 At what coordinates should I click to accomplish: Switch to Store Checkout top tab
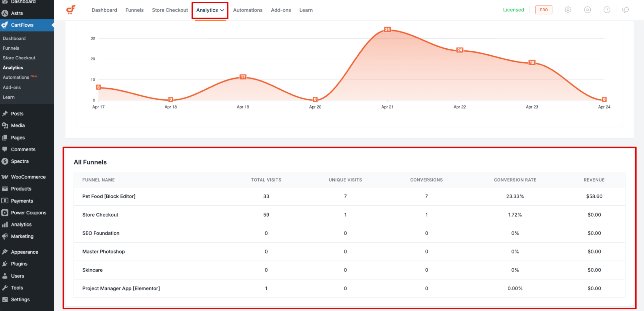[x=170, y=10]
